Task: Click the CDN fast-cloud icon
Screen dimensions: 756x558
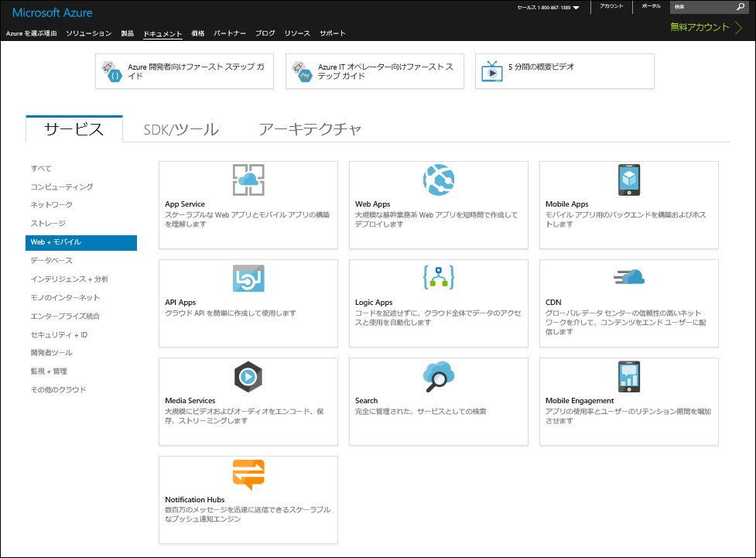Action: click(x=629, y=277)
